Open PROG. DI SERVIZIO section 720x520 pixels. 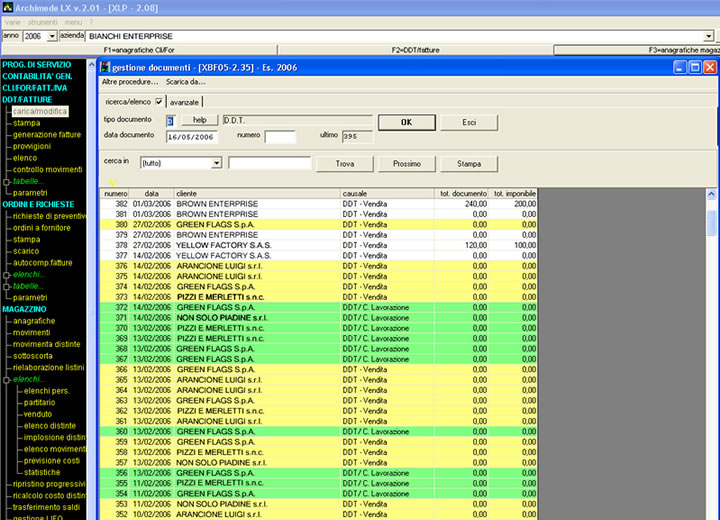[37, 65]
